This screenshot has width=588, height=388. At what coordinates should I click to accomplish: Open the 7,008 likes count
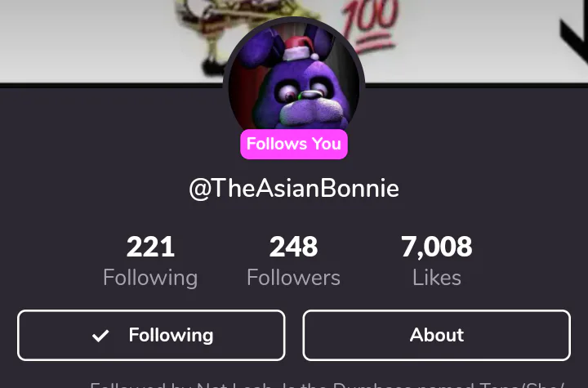pos(437,247)
